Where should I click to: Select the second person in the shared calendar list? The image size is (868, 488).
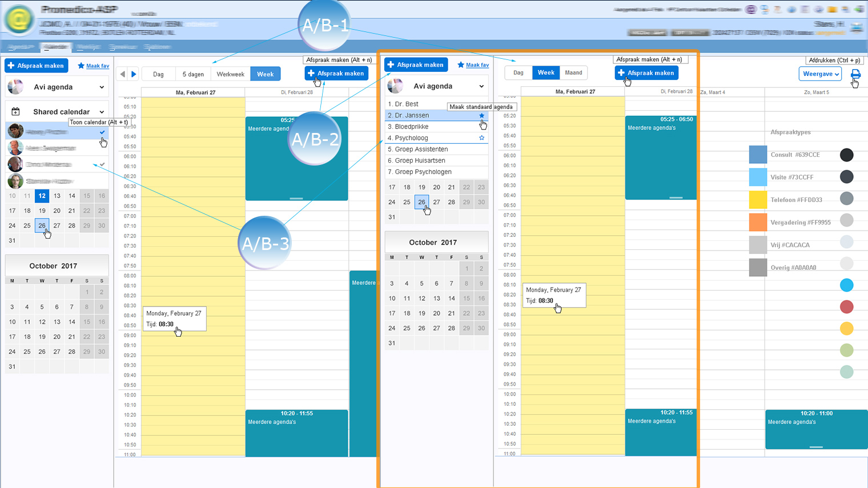tap(51, 148)
